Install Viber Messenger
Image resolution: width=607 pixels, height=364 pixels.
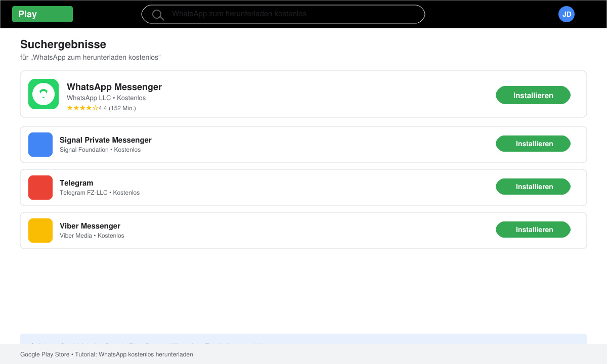click(533, 230)
